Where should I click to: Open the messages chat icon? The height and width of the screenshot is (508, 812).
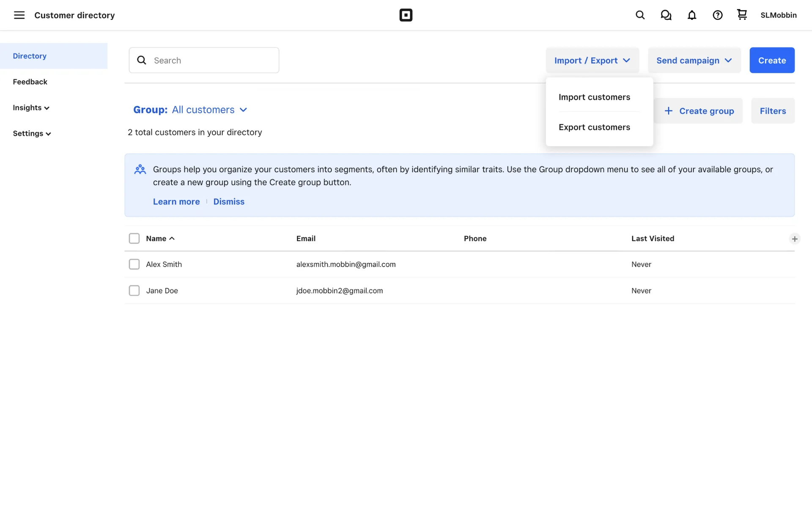coord(666,15)
